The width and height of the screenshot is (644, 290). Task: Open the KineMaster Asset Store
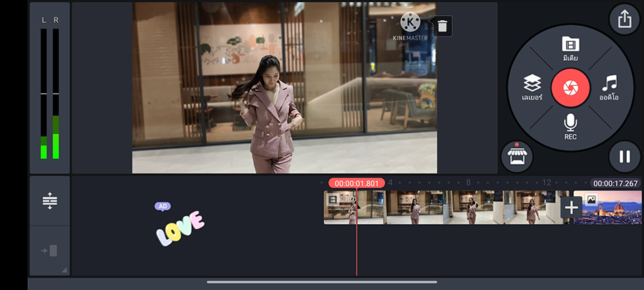click(x=517, y=155)
